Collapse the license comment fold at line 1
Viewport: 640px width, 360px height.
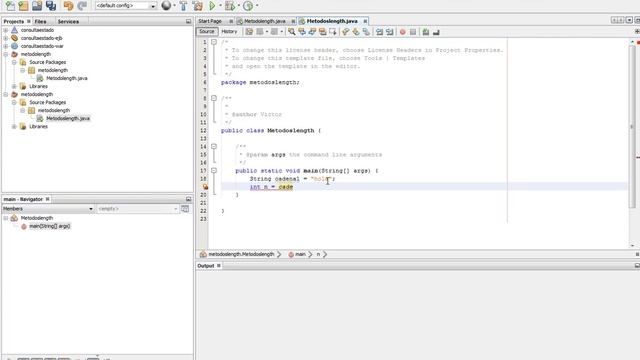213,42
